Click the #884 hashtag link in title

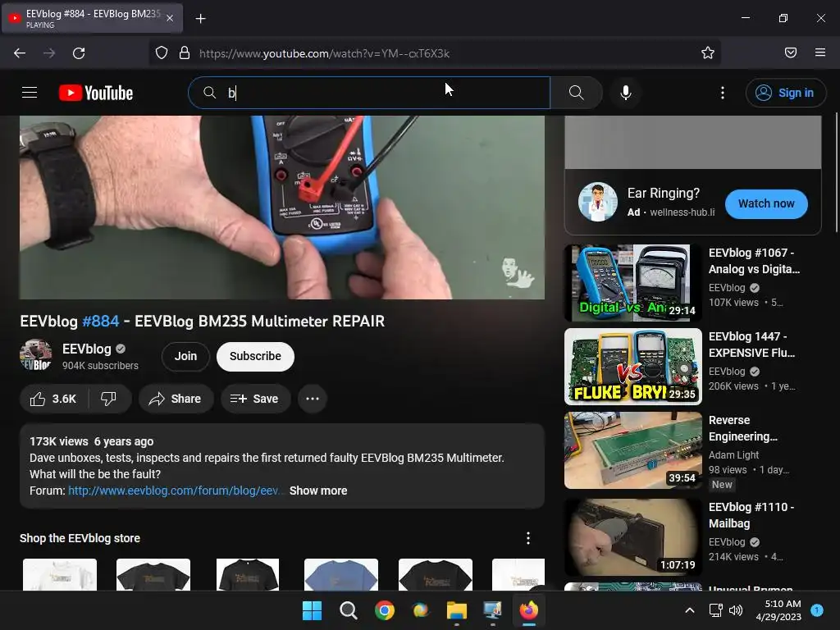[100, 321]
